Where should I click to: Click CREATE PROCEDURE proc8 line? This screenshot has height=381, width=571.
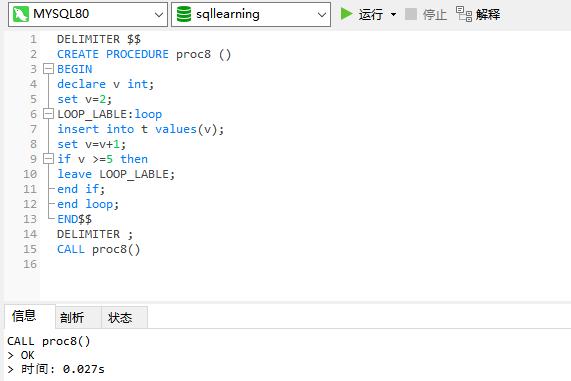(144, 54)
